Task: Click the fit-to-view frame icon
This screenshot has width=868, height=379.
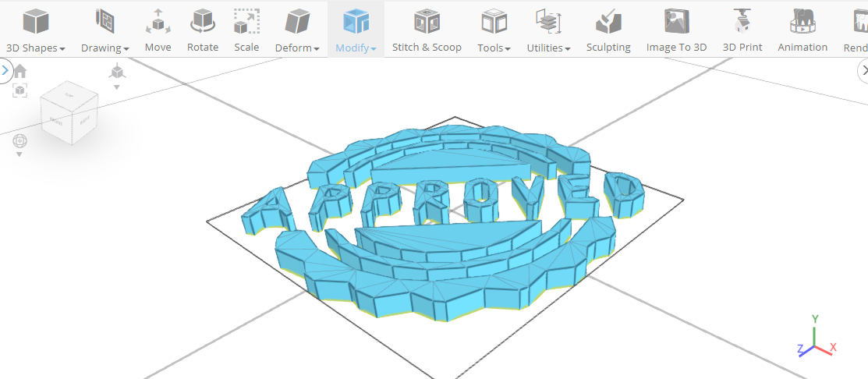Action: pos(20,90)
